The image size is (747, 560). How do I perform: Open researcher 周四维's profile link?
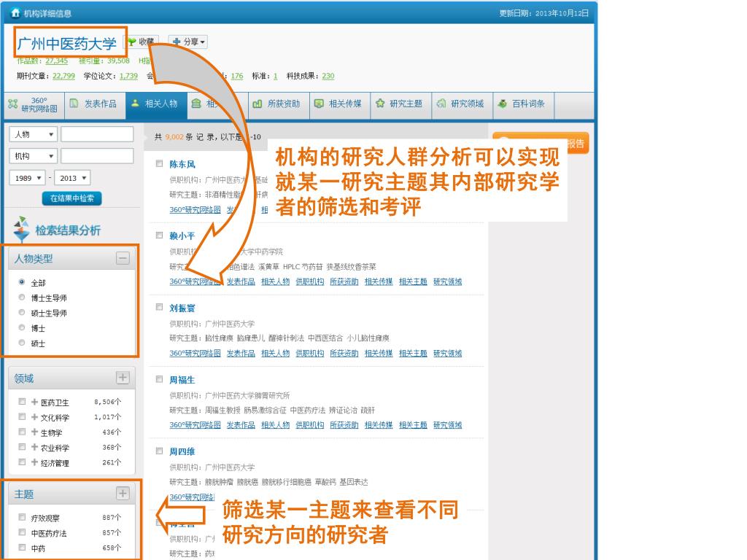pyautogui.click(x=182, y=451)
